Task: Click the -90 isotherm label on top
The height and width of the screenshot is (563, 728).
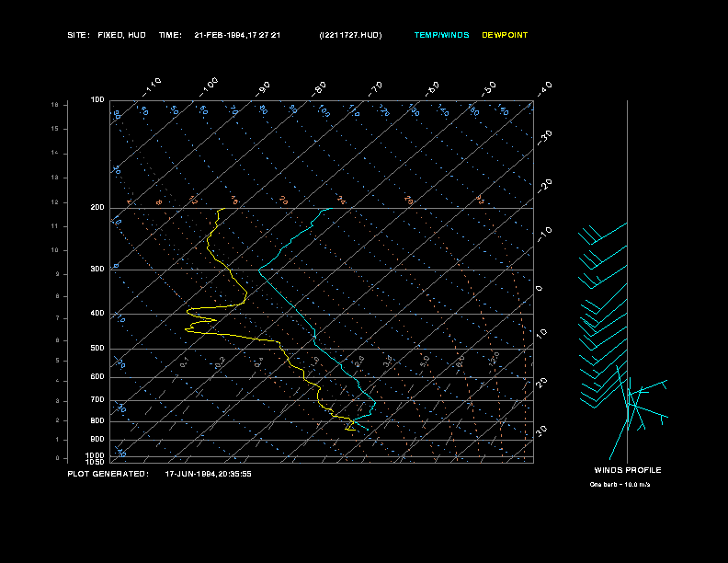Action: (263, 89)
